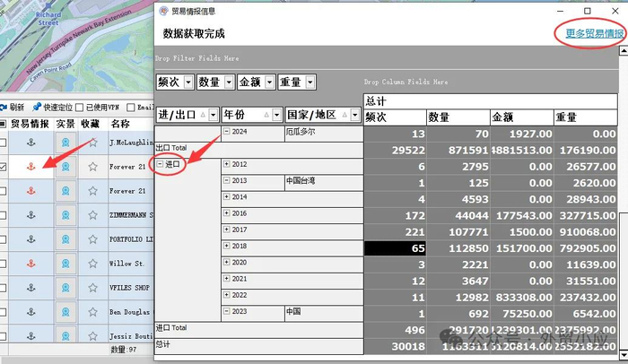Favorite VFILES SHOP with its star icon

[x=93, y=288]
